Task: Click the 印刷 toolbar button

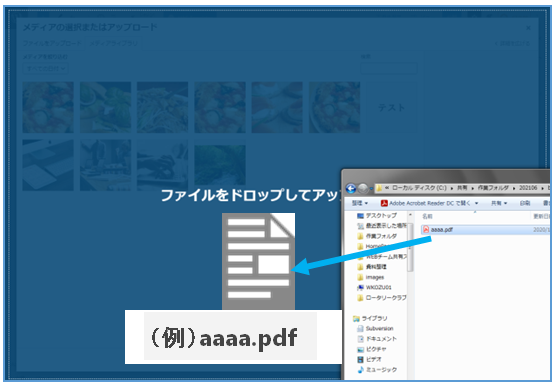Action: tap(525, 203)
